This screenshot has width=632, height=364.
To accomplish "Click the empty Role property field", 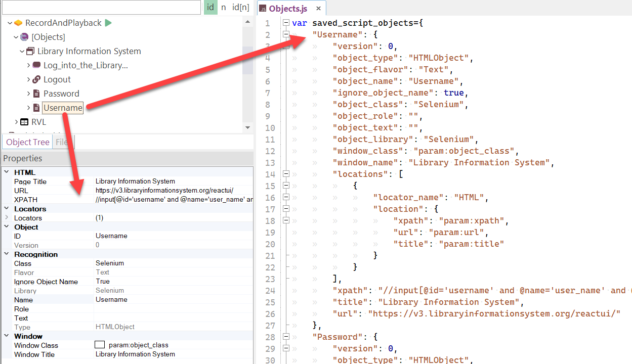I will click(174, 309).
